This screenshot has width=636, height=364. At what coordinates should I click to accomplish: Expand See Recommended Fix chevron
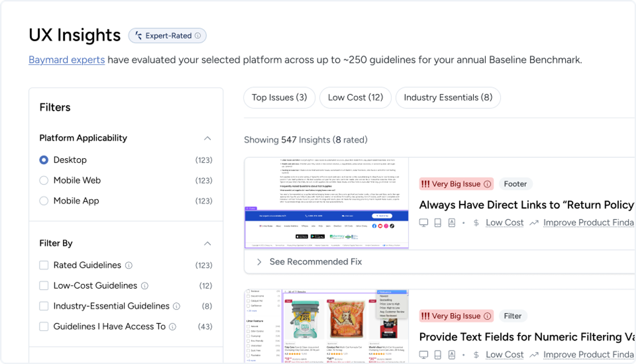tap(259, 262)
